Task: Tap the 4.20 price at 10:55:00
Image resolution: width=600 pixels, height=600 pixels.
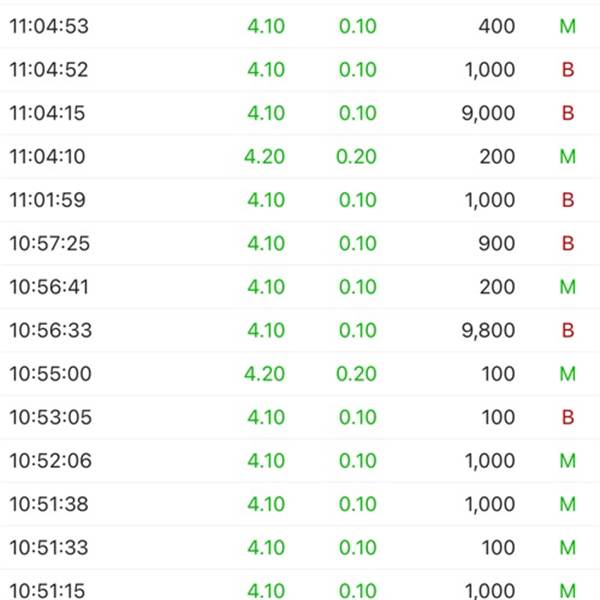Action: 264,373
